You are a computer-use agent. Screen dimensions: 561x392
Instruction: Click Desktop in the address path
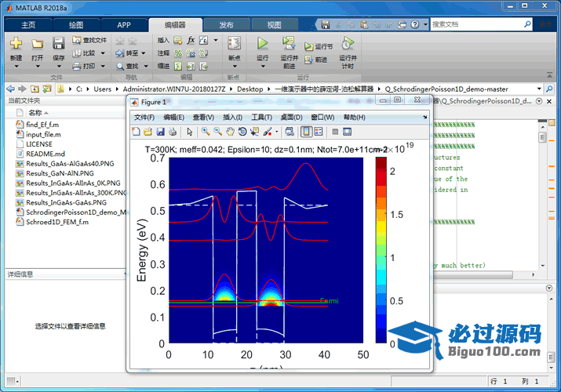(250, 89)
